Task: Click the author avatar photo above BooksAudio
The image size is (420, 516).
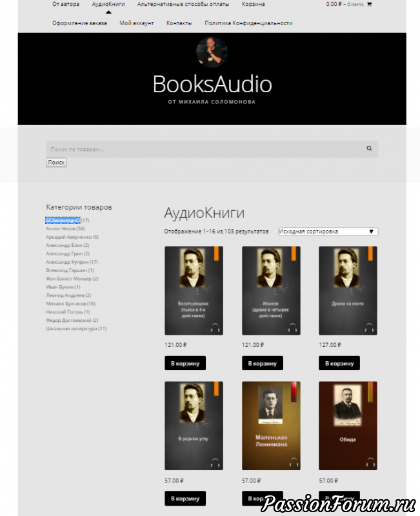Action: pyautogui.click(x=212, y=52)
